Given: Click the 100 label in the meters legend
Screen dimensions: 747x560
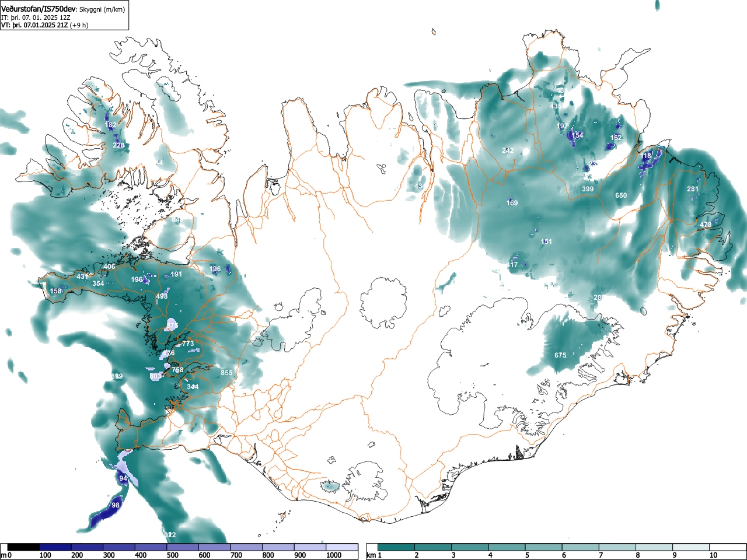Looking at the screenshot, I should (x=45, y=555).
